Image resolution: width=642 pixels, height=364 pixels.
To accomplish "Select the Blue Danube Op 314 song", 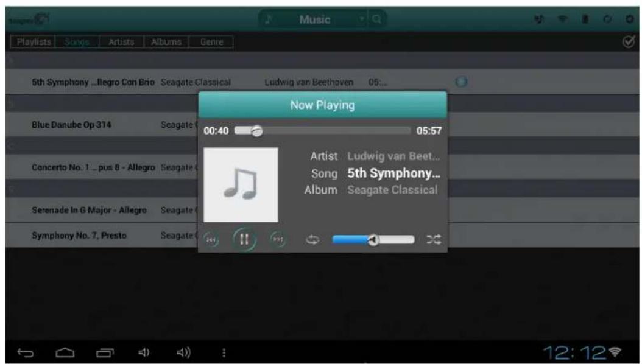I will click(71, 125).
